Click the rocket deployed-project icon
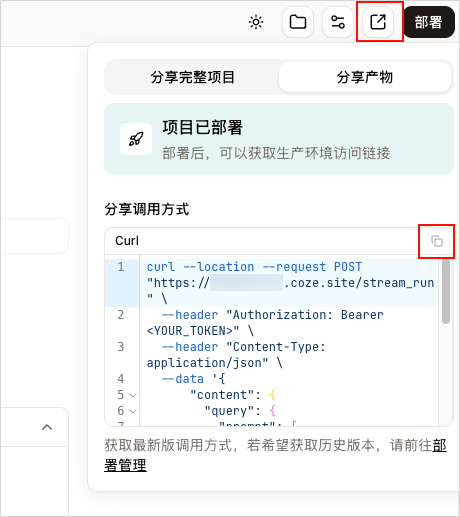The width and height of the screenshot is (460, 517). tap(136, 139)
